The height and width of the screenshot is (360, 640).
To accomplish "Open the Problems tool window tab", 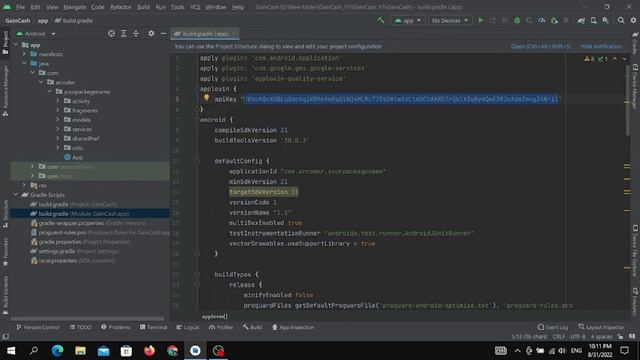I will click(116, 327).
